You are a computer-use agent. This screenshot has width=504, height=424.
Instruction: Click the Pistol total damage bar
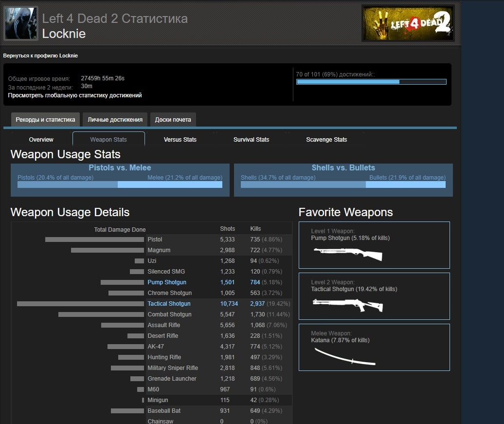[x=94, y=240]
